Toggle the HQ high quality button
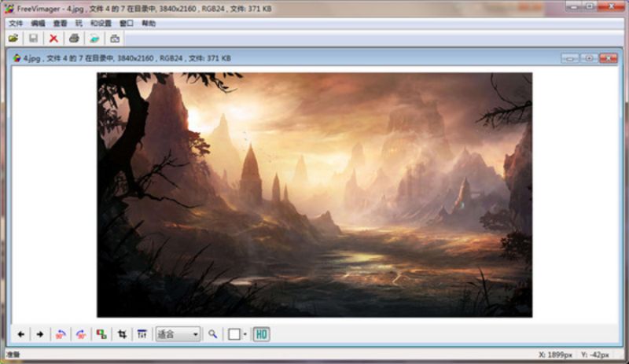629x364 pixels. click(262, 334)
